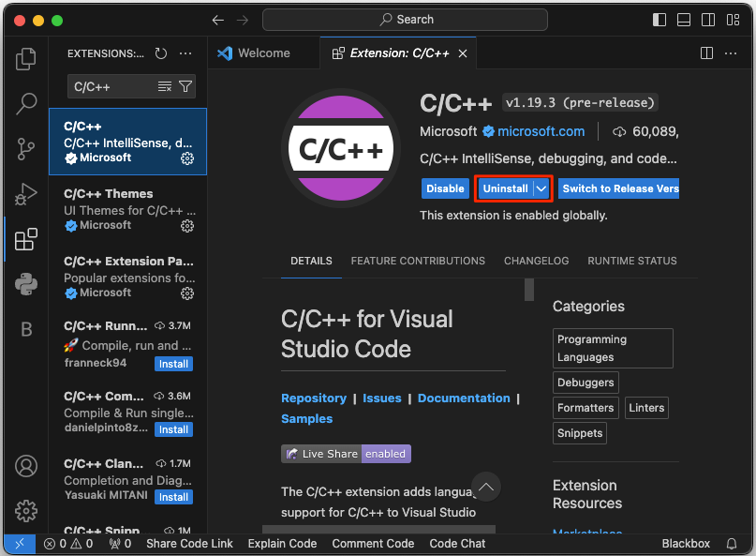Open the Source Control view
This screenshot has height=556, width=756.
tap(26, 149)
